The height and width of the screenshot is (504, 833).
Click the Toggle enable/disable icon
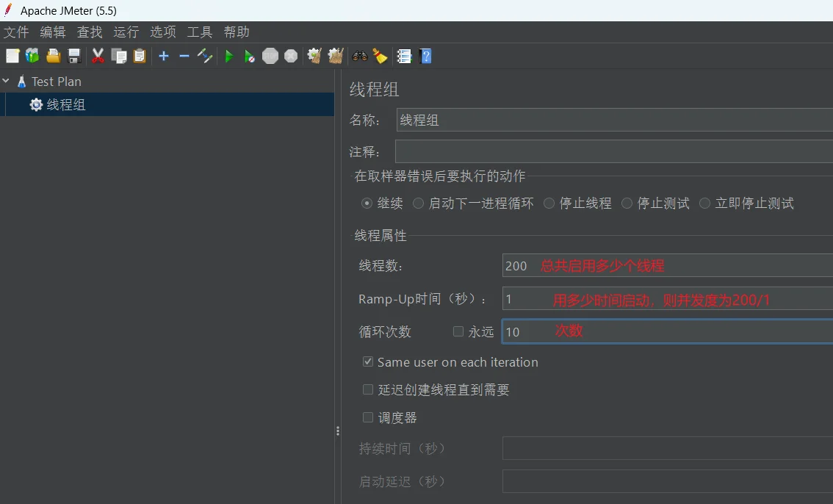pos(204,56)
